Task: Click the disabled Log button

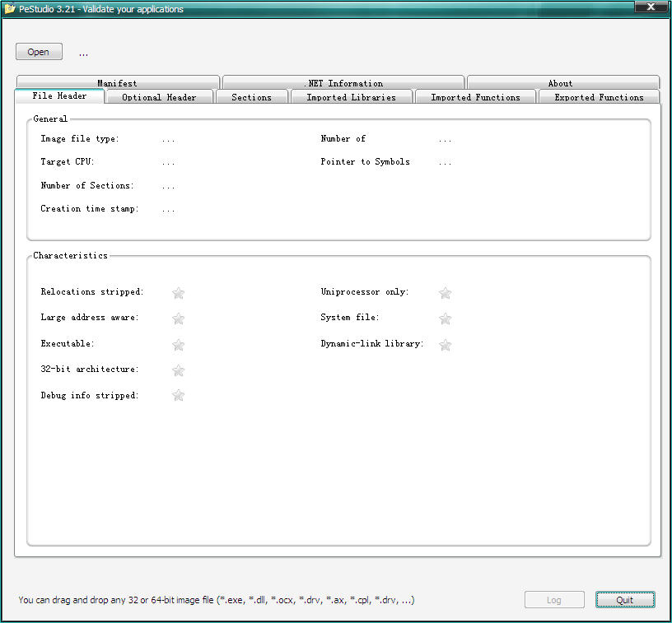Action: [554, 600]
